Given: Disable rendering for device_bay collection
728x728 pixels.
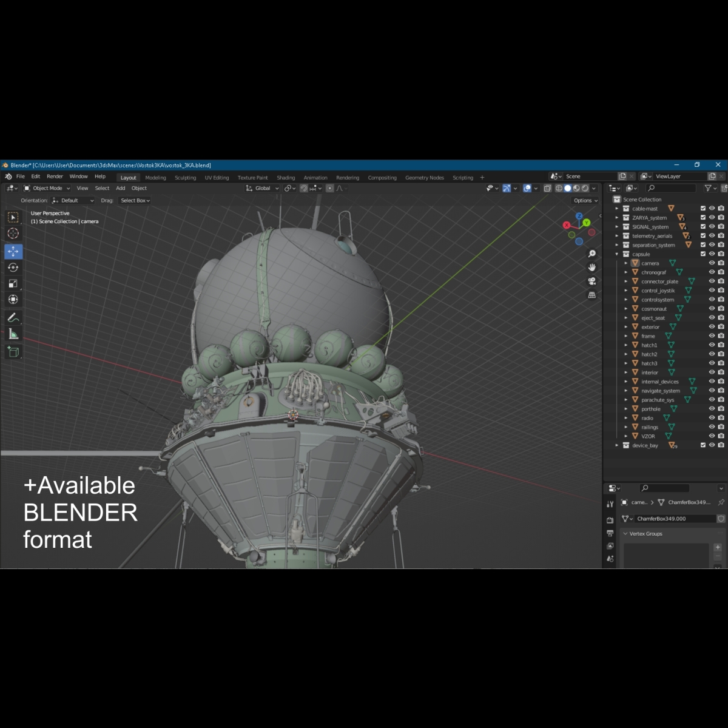Looking at the screenshot, I should tap(721, 445).
